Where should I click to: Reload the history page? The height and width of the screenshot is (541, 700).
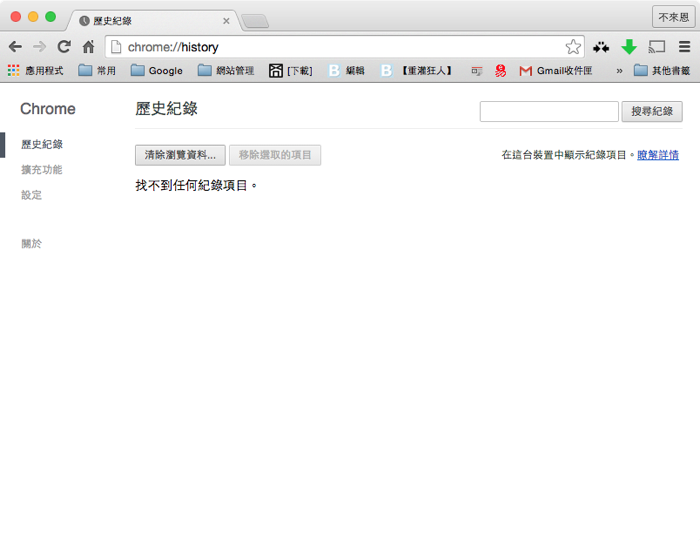pos(64,47)
